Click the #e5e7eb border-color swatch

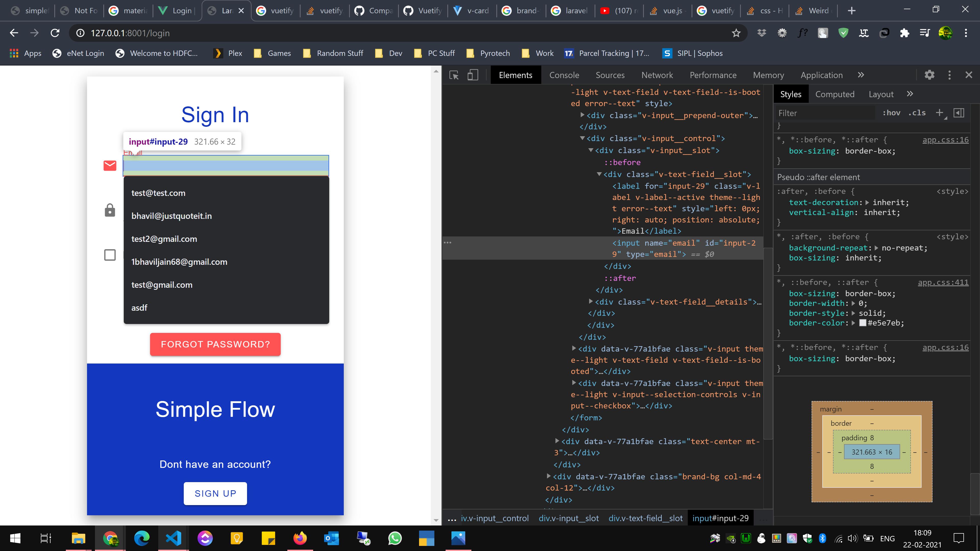[863, 323]
